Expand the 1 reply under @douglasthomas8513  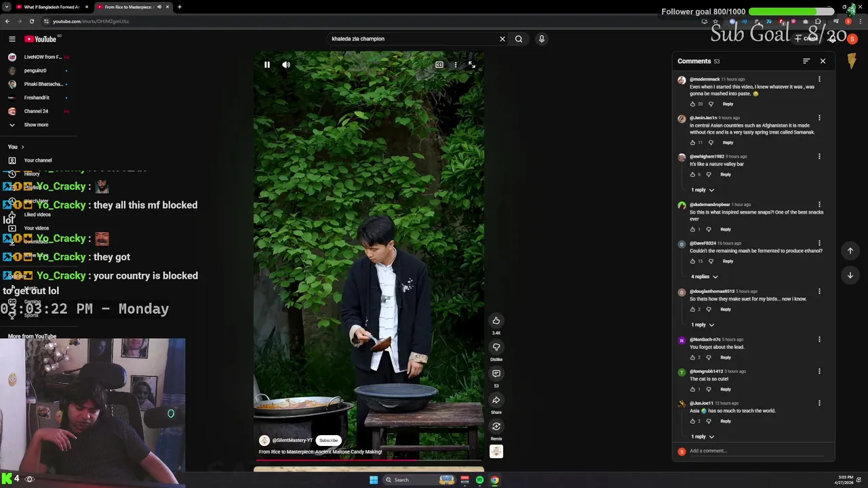click(703, 325)
